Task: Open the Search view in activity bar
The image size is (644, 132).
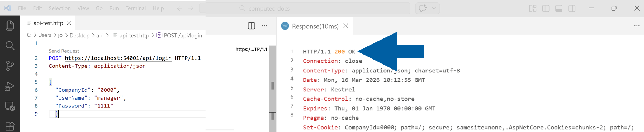Action: coord(10,46)
